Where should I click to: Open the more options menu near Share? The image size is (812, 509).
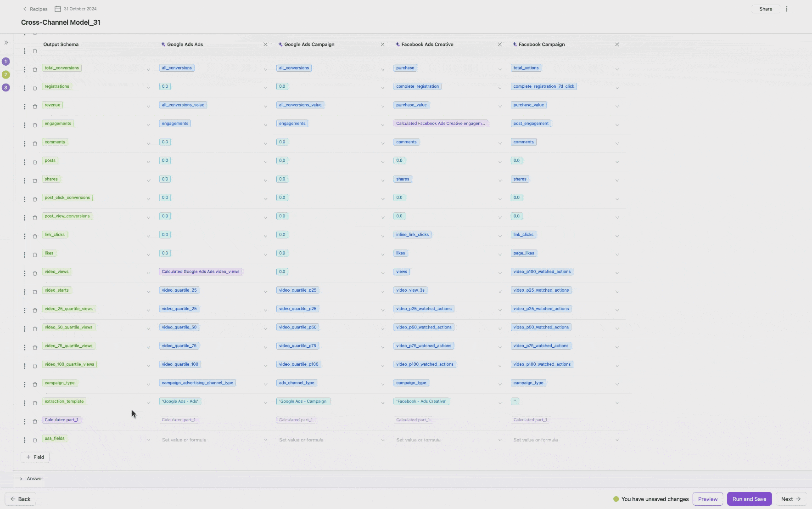(786, 9)
